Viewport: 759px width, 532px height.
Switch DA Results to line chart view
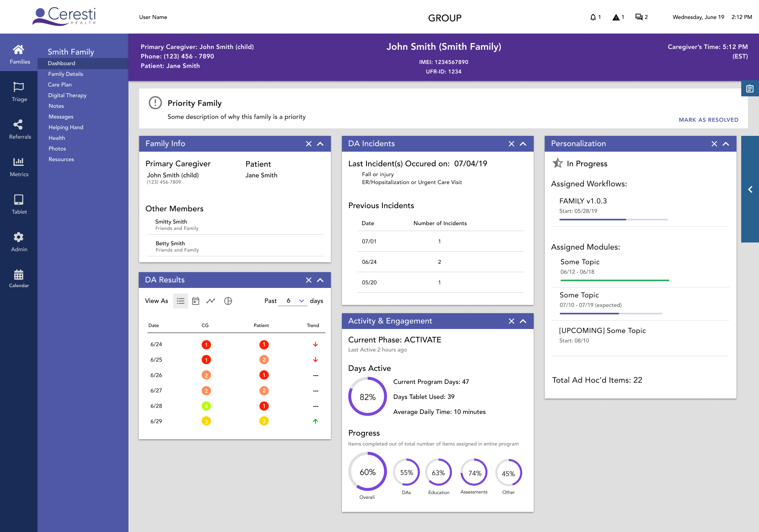(x=211, y=301)
